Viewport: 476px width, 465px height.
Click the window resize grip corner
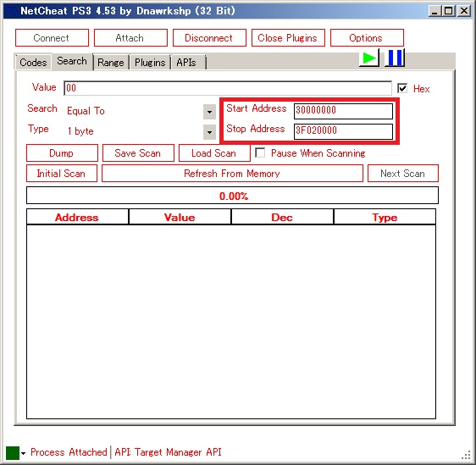pyautogui.click(x=467, y=456)
